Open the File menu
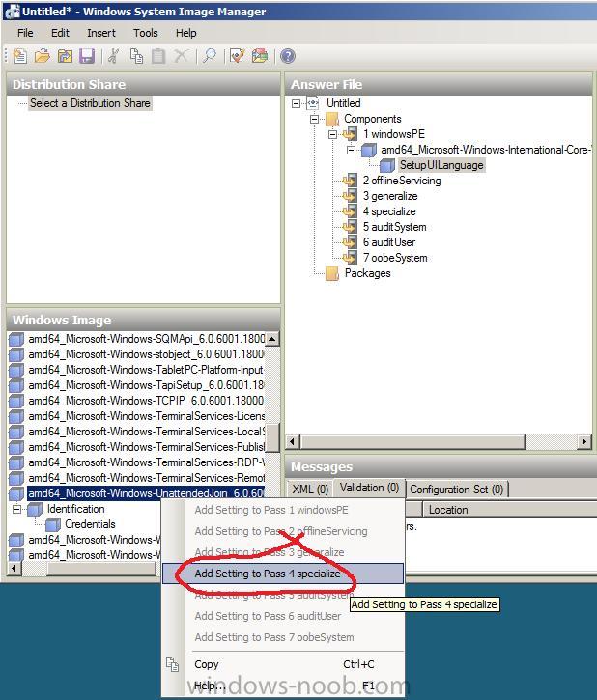This screenshot has height=700, width=597. [x=25, y=33]
